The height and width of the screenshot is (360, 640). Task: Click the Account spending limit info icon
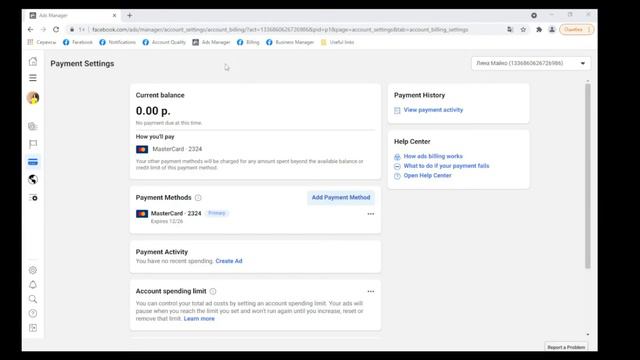coord(213,291)
